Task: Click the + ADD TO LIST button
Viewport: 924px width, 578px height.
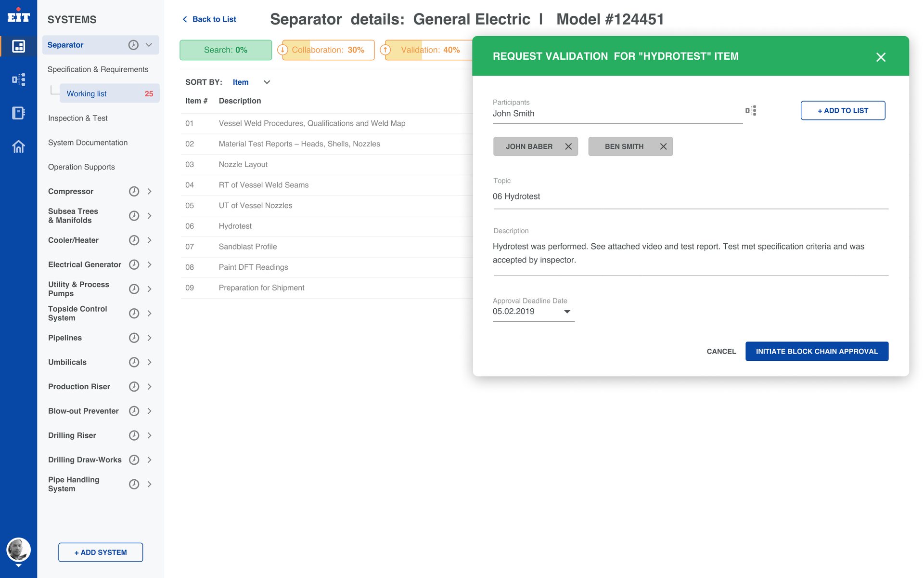Action: [843, 110]
